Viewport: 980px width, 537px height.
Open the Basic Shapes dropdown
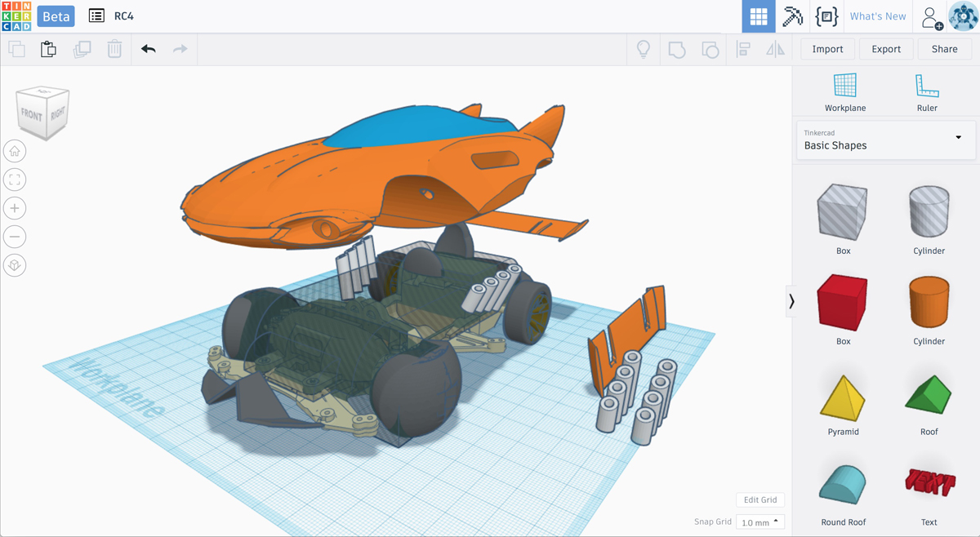tap(886, 140)
